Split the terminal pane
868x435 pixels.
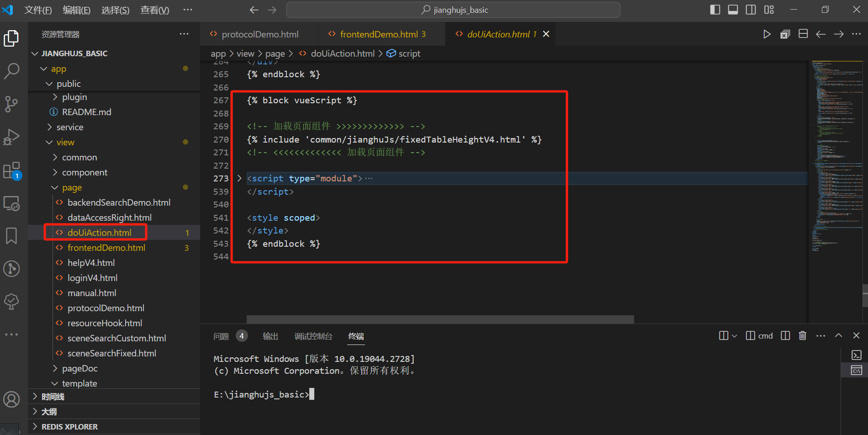coord(785,336)
